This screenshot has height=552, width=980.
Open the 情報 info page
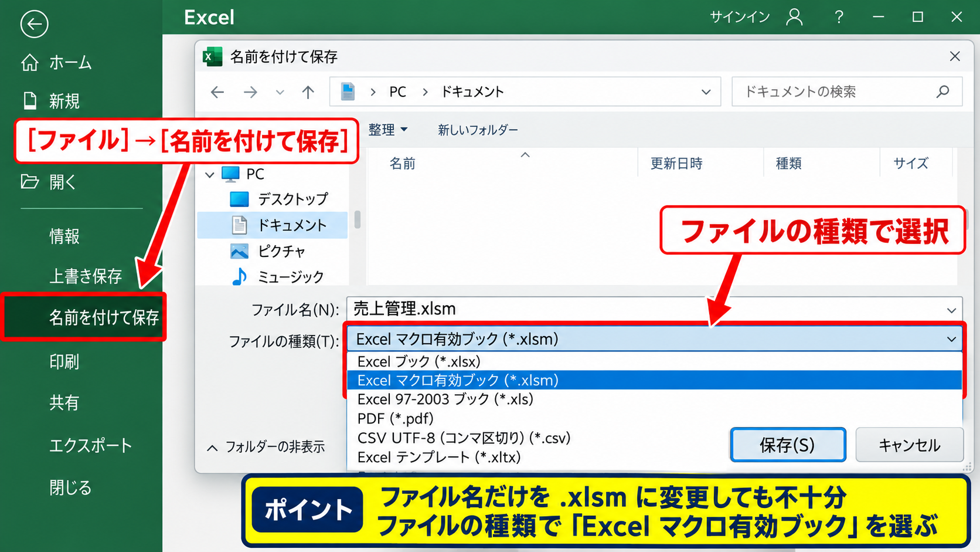[64, 236]
